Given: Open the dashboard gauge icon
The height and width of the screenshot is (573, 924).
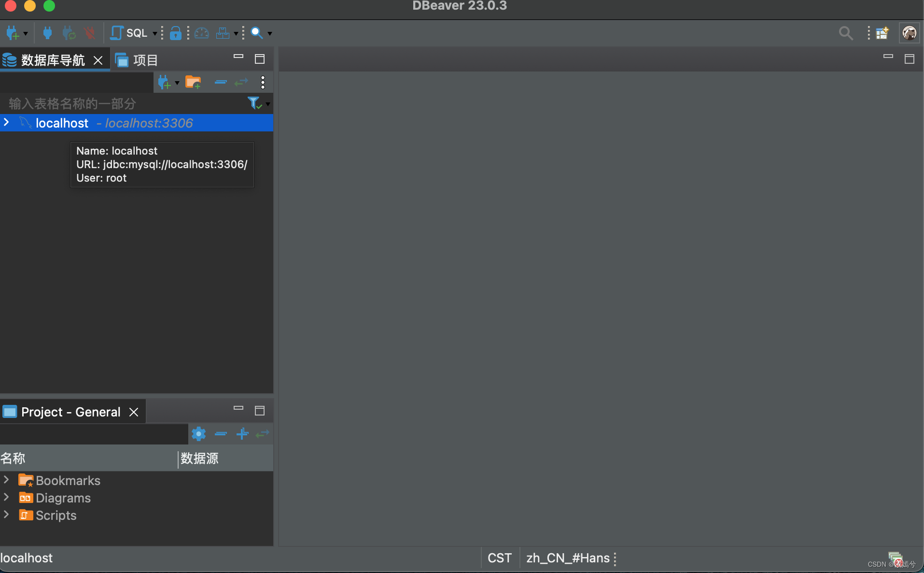Looking at the screenshot, I should pyautogui.click(x=201, y=33).
